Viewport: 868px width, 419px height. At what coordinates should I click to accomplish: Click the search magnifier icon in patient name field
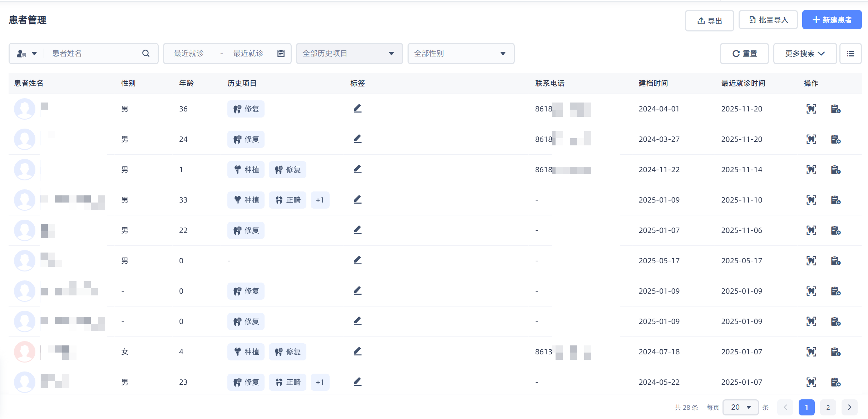[x=146, y=54]
